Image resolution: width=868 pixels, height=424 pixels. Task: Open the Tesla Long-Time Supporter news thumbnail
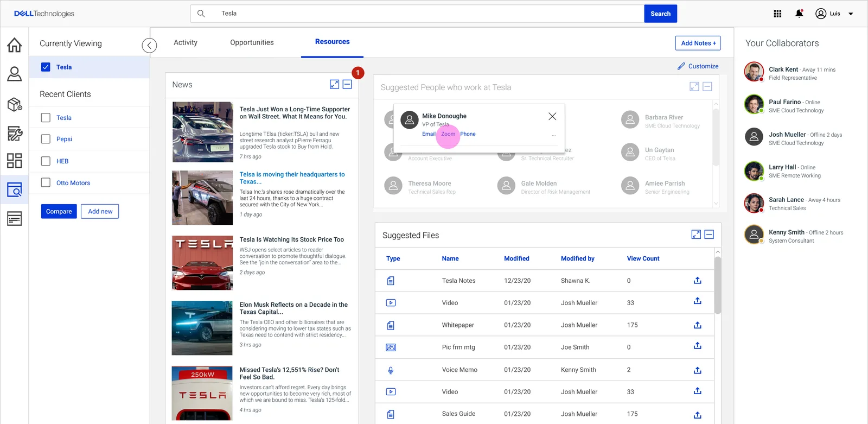click(203, 132)
